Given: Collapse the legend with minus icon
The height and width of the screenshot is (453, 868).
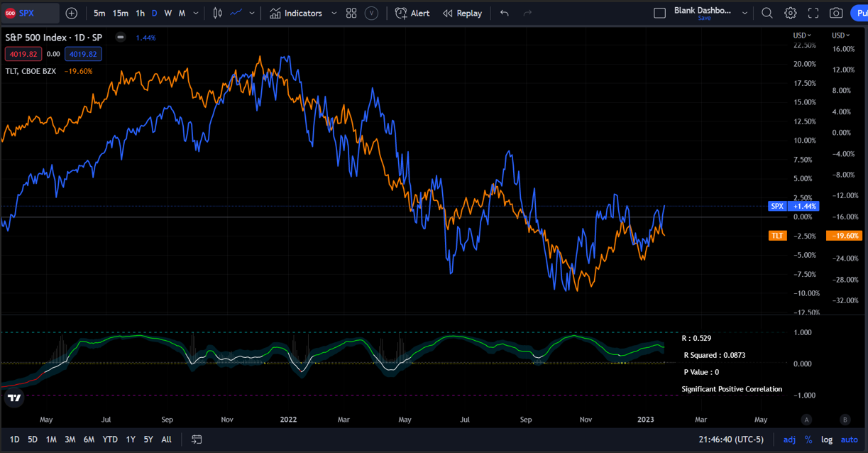Looking at the screenshot, I should point(121,38).
